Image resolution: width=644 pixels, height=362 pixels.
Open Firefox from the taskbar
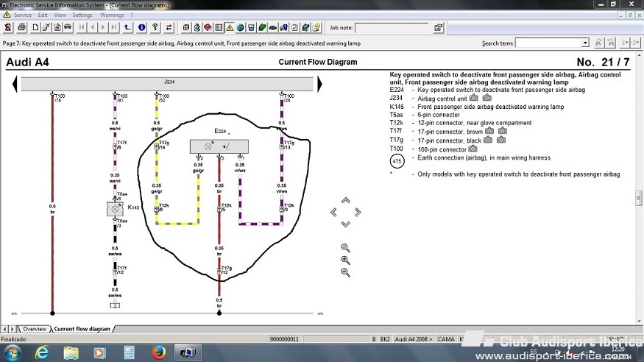[x=158, y=352]
